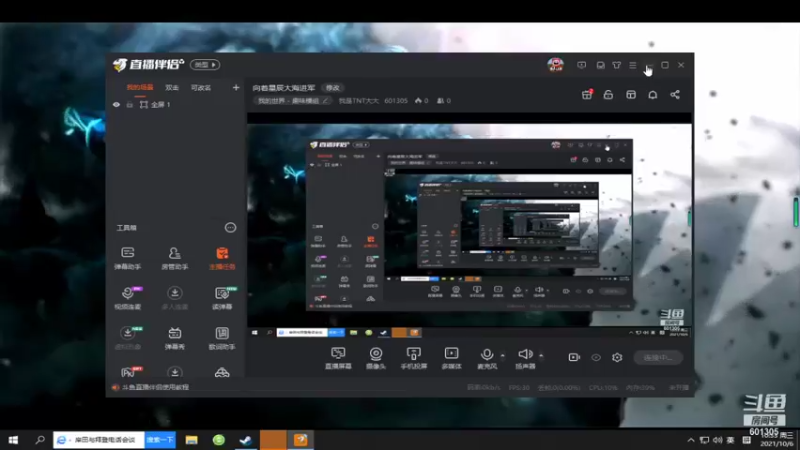The height and width of the screenshot is (450, 800).
Task: Open Steam from taskbar
Action: tap(245, 440)
